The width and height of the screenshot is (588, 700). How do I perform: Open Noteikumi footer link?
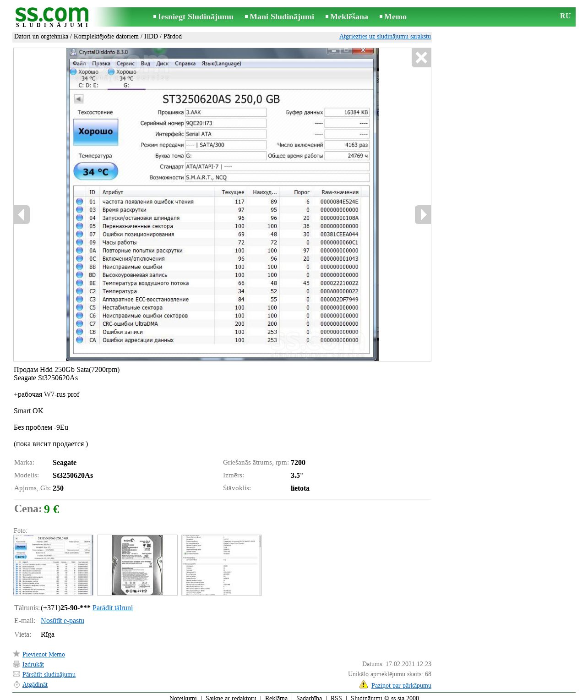point(183,698)
